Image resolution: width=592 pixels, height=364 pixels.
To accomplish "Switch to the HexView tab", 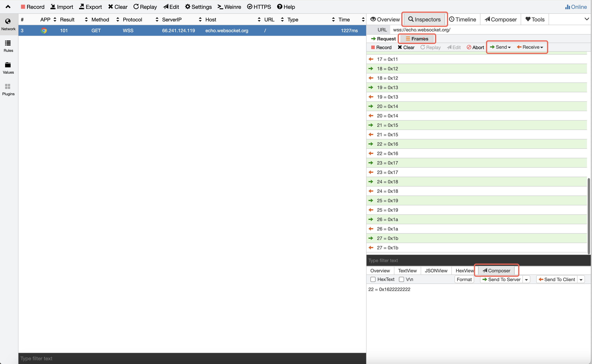I will click(x=464, y=271).
